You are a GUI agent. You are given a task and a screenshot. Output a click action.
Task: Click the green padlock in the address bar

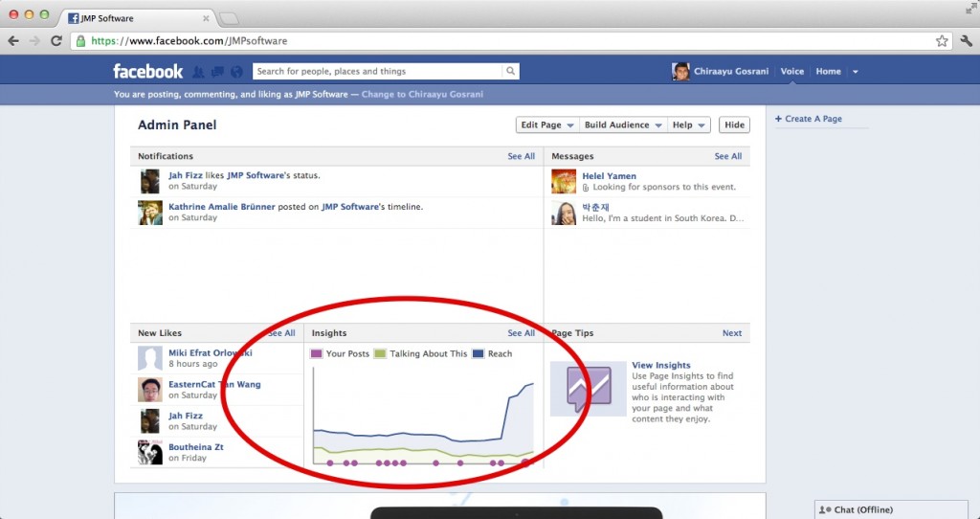click(80, 40)
